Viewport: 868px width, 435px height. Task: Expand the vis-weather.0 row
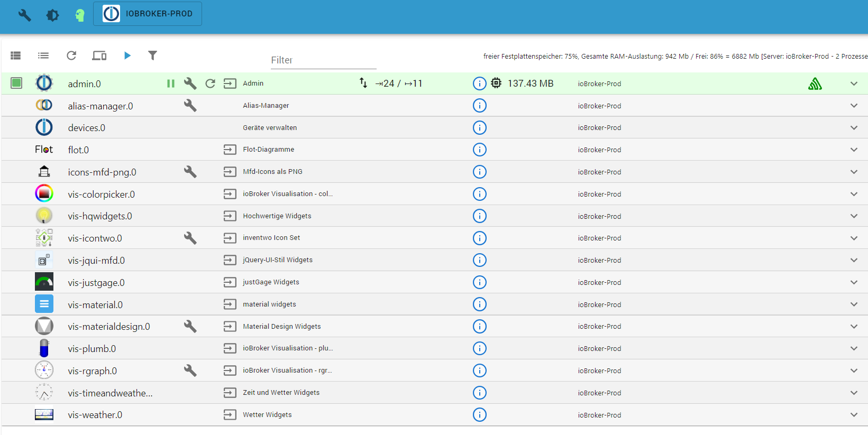(x=854, y=415)
